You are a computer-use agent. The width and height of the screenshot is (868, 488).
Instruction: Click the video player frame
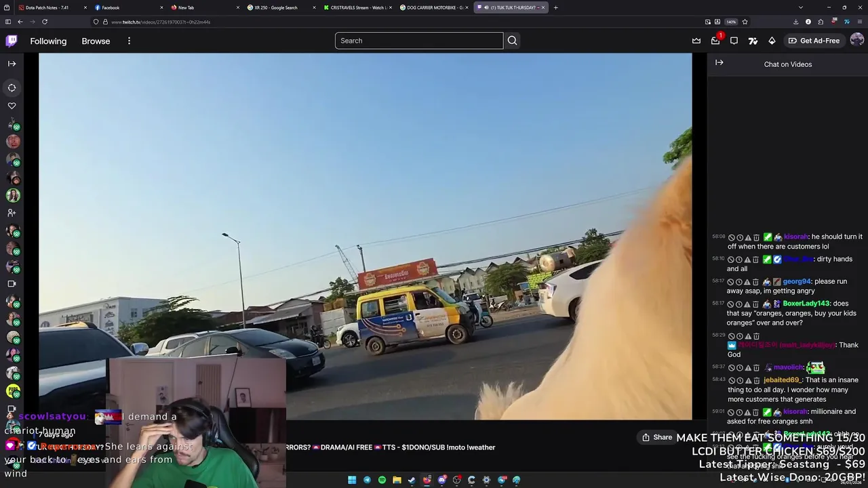point(365,236)
